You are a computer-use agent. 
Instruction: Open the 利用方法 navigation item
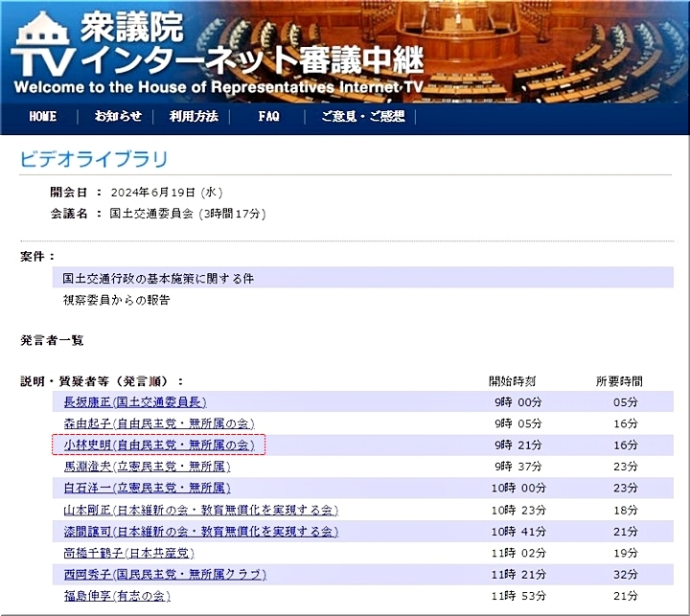coord(194,116)
